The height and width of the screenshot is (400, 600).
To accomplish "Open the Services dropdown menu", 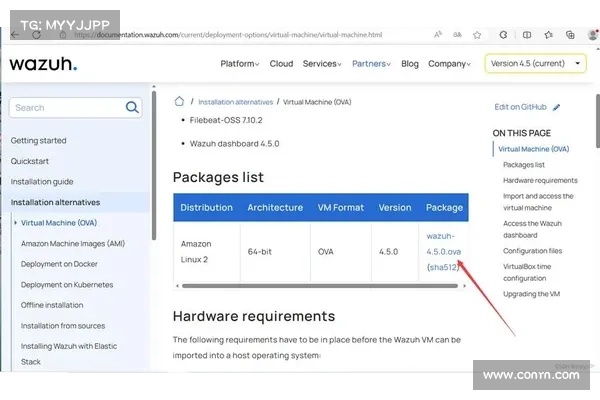I will click(322, 64).
